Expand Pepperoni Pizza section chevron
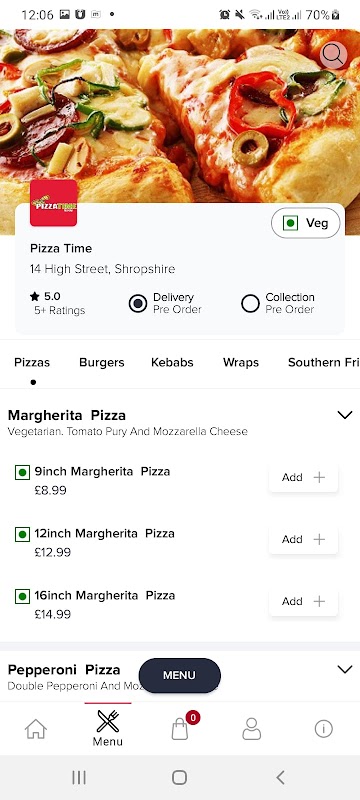 pos(345,669)
